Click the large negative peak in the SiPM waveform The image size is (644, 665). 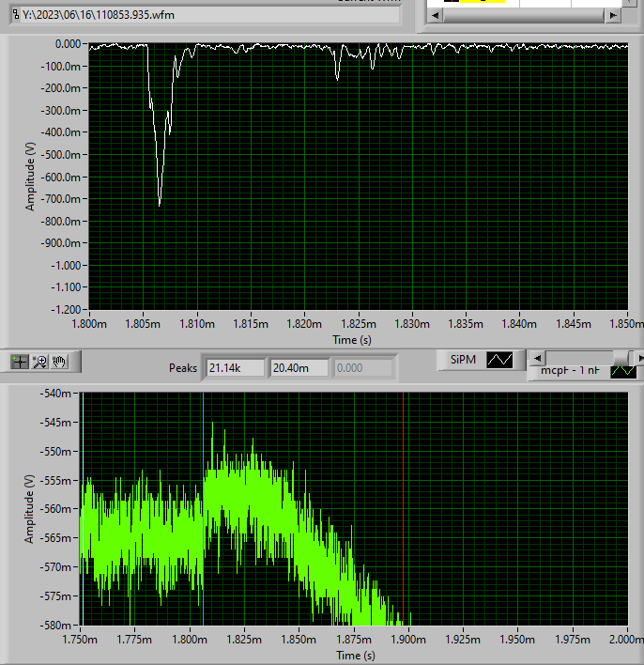tap(160, 203)
